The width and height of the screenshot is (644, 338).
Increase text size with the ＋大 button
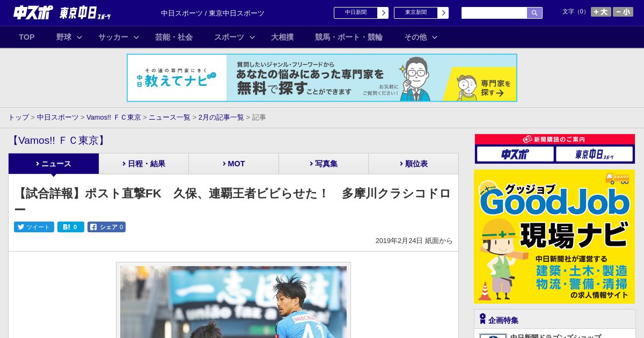[x=601, y=12]
